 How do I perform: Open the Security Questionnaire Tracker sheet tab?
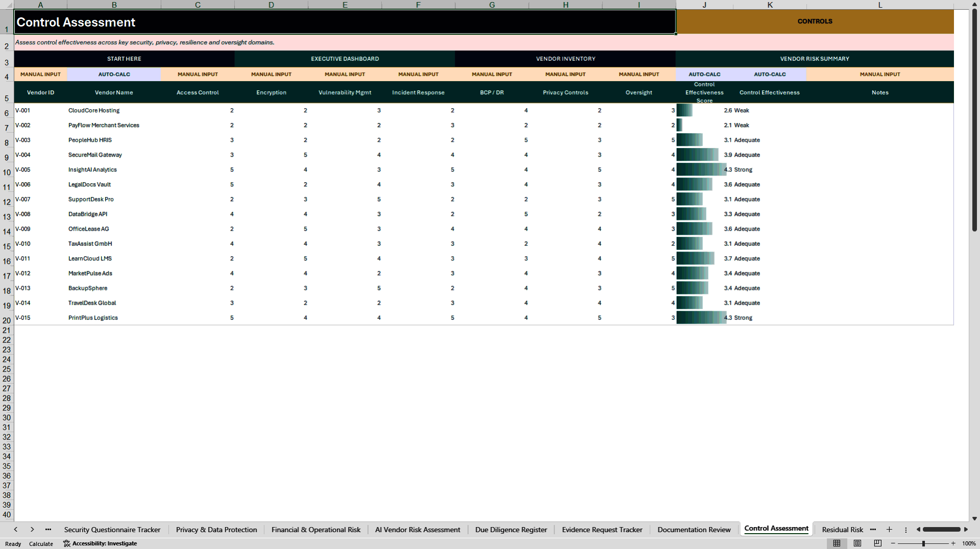coord(112,530)
